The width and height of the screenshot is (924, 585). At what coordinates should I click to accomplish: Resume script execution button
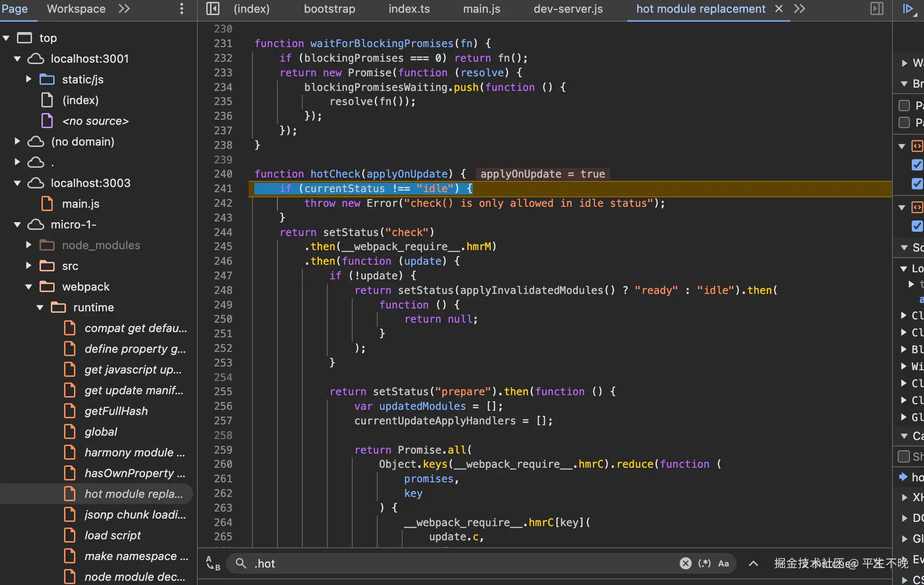coord(908,8)
